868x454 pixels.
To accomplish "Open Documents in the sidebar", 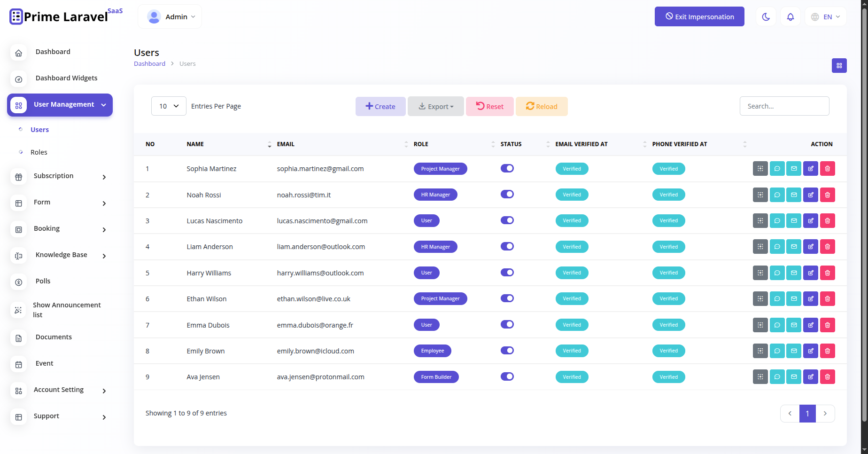I will click(60, 337).
